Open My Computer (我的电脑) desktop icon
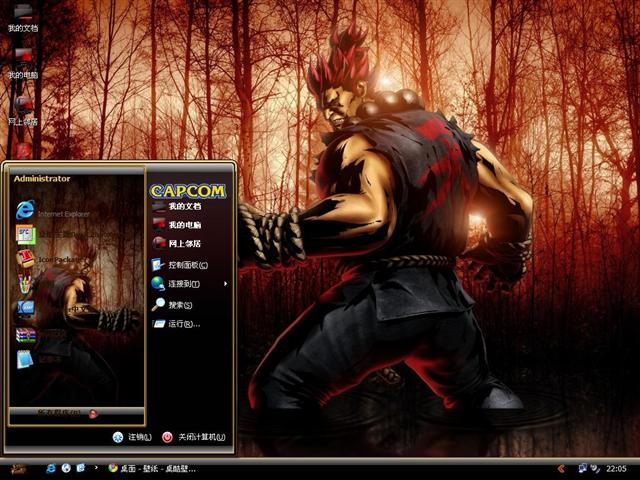This screenshot has width=640, height=480. [23, 64]
